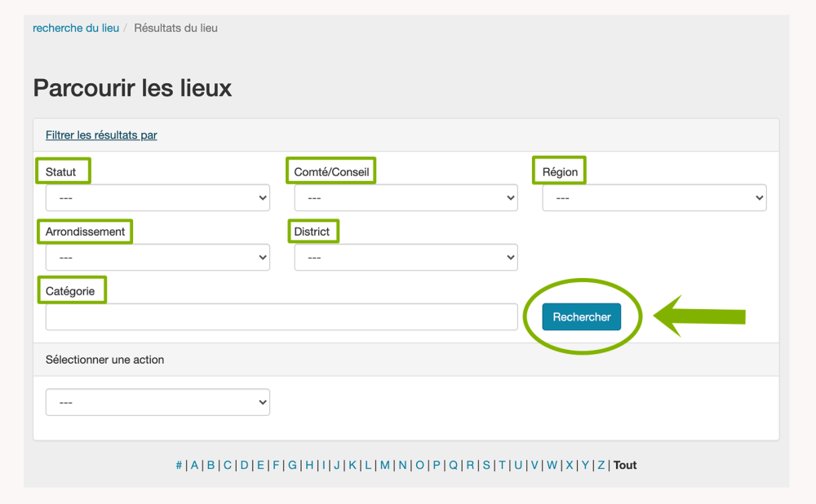The height and width of the screenshot is (504, 816).
Task: Expand the Arrondissement dropdown
Action: (x=157, y=257)
